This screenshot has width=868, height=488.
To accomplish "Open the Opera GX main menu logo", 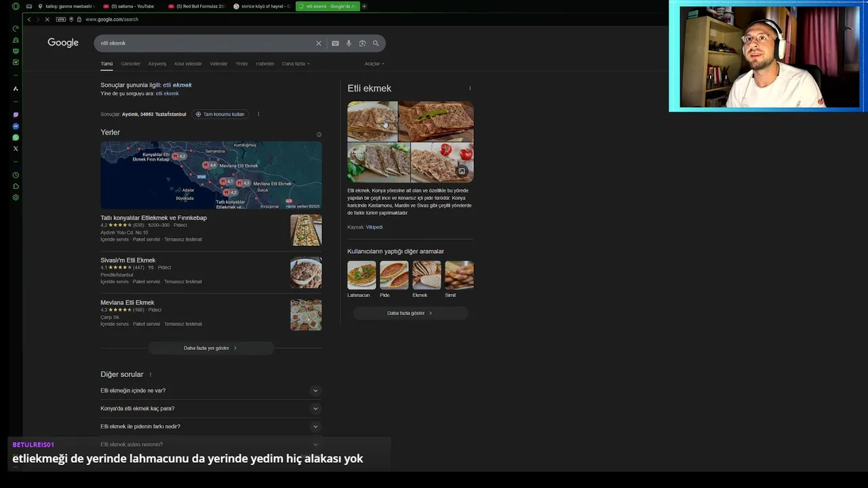I will click(16, 6).
